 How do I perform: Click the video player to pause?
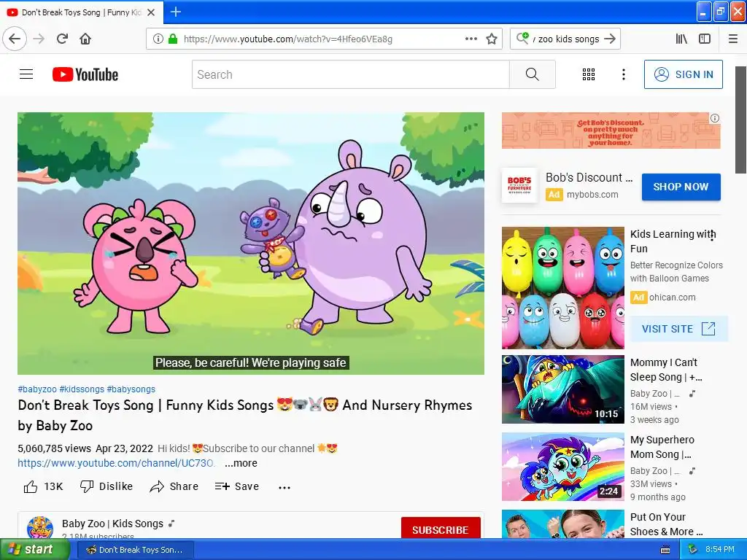[251, 244]
